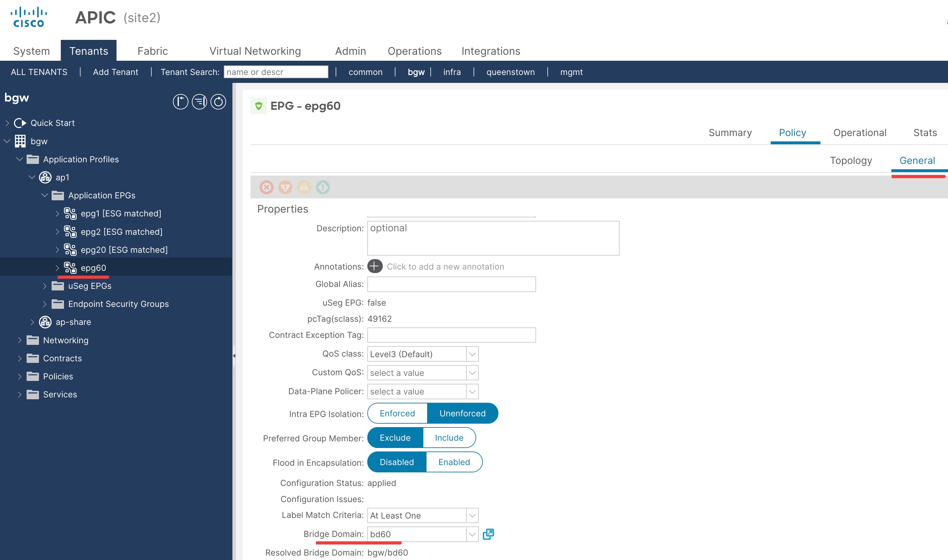Open the Virtual Networking menu tab
948x560 pixels.
click(x=255, y=51)
